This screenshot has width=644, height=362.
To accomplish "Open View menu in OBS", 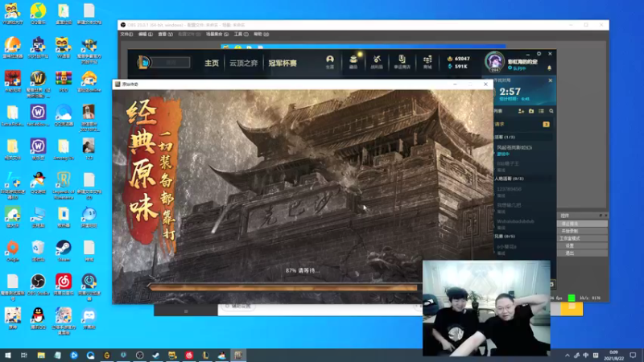I will pos(166,35).
